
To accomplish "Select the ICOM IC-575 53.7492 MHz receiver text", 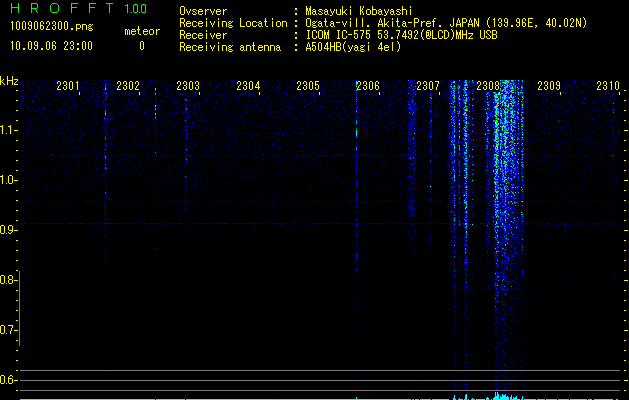I will pyautogui.click(x=402, y=35).
